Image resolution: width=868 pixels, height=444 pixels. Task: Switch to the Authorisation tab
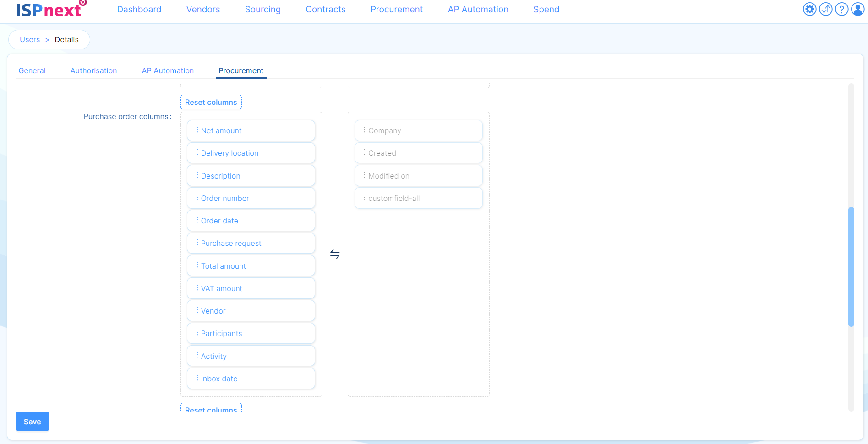(93, 70)
